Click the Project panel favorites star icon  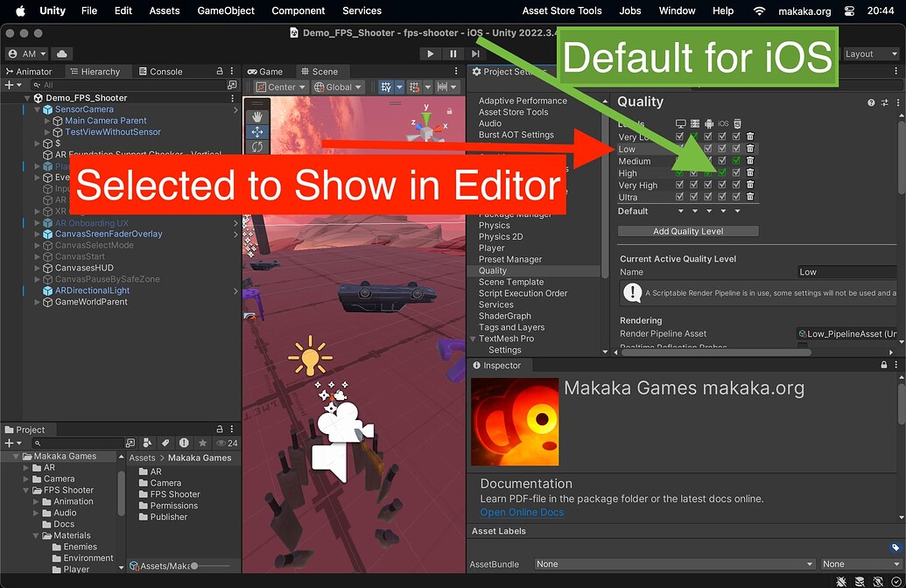(202, 443)
